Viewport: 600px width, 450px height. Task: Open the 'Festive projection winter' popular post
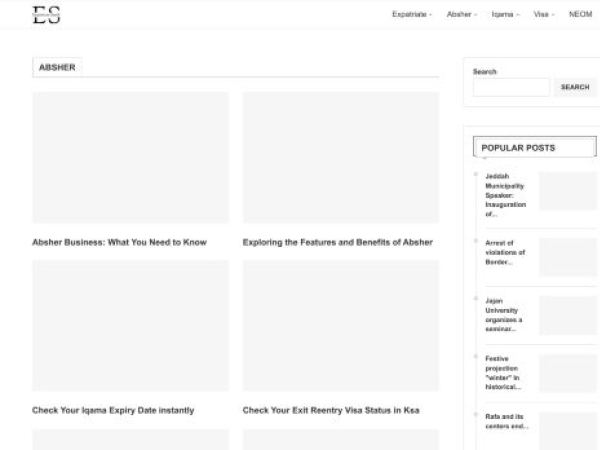(x=504, y=372)
